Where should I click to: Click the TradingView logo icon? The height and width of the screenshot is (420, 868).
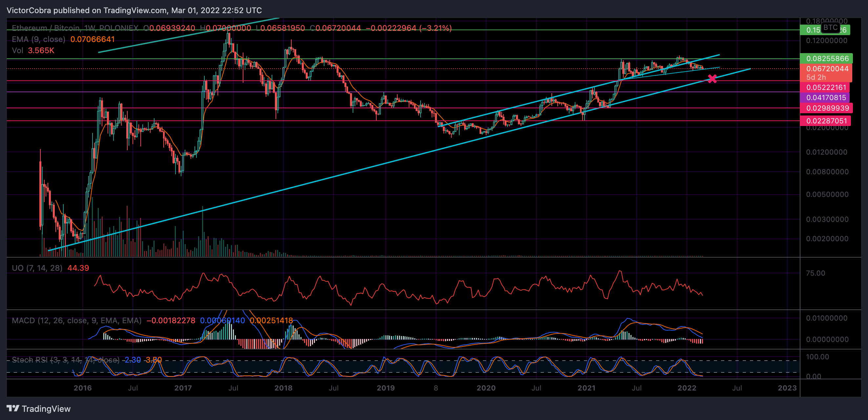pos(13,409)
